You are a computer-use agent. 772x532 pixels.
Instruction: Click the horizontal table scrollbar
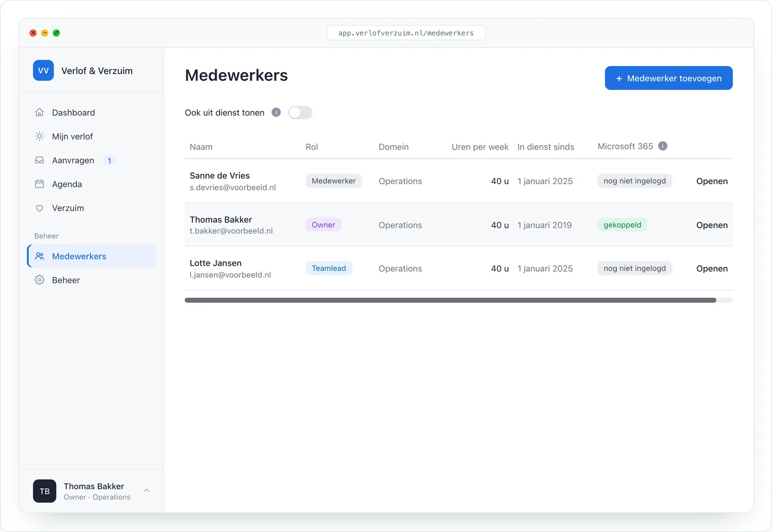point(450,300)
